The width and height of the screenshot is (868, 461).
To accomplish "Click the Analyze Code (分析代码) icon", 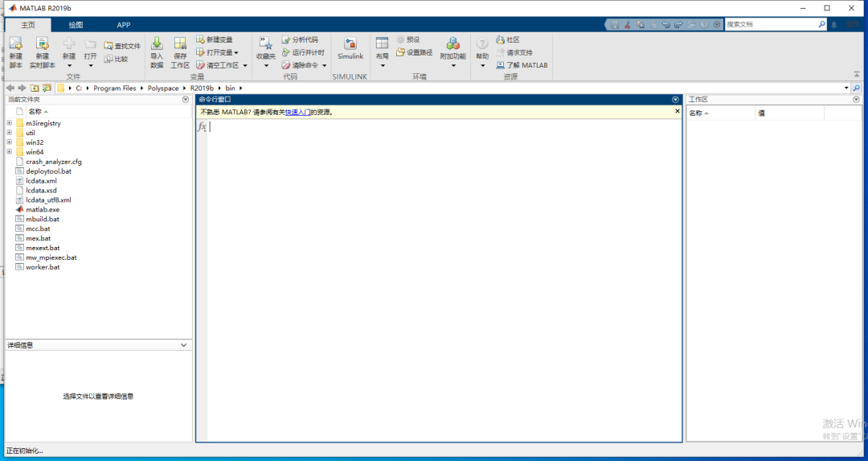I will coord(285,39).
